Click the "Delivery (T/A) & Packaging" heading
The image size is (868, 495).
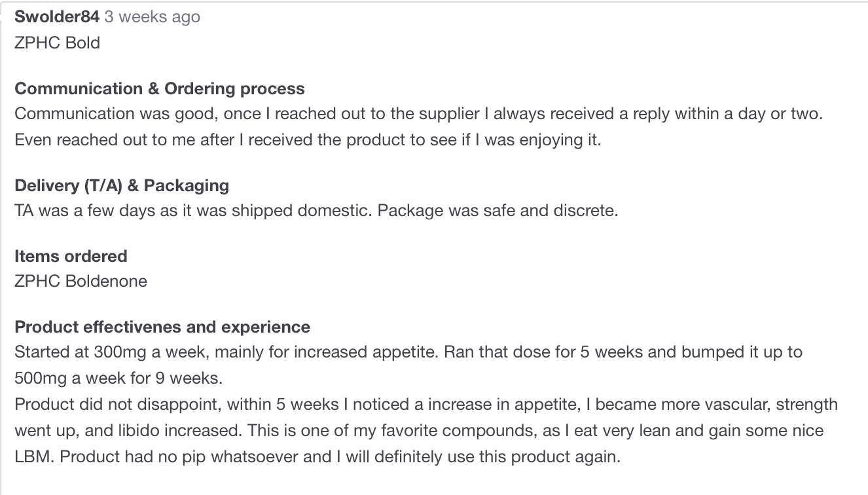pyautogui.click(x=121, y=185)
